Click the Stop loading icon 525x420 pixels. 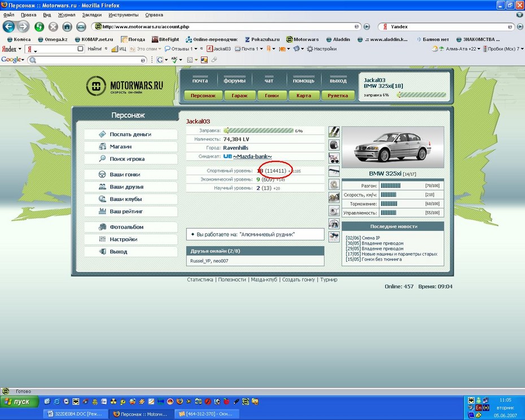pos(53,27)
